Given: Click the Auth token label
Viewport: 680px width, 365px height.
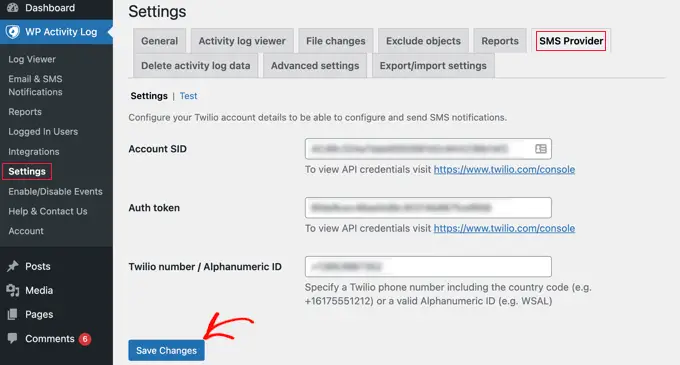Looking at the screenshot, I should pyautogui.click(x=154, y=208).
